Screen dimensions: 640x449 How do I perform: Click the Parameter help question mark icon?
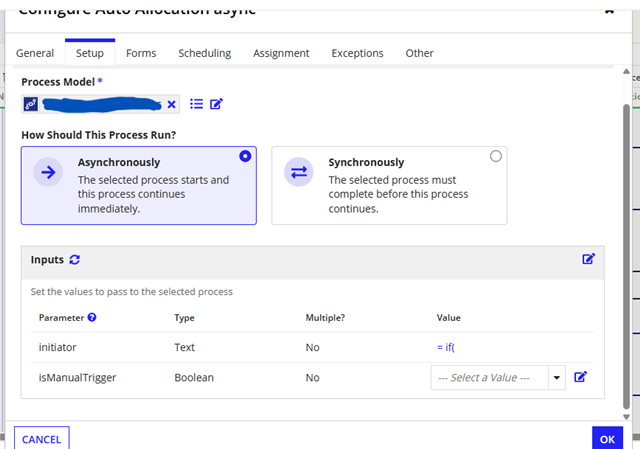click(x=92, y=317)
